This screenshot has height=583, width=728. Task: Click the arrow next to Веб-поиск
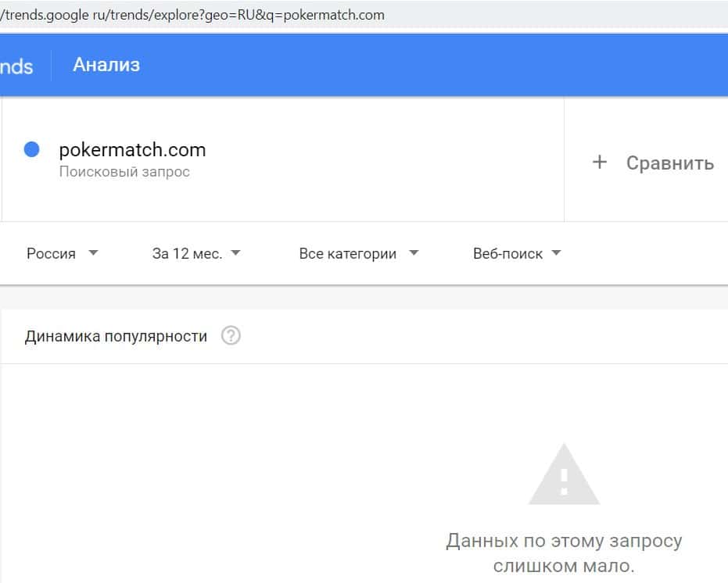coord(557,253)
